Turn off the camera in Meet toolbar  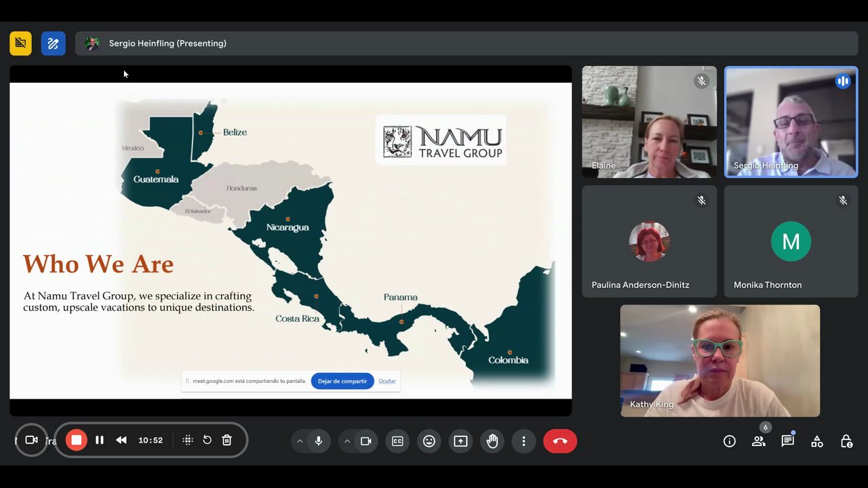[x=366, y=441]
